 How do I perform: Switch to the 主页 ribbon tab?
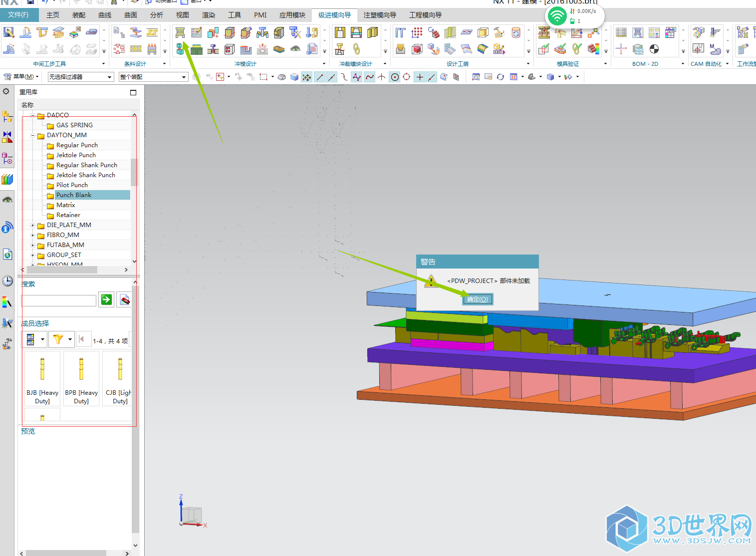click(53, 15)
